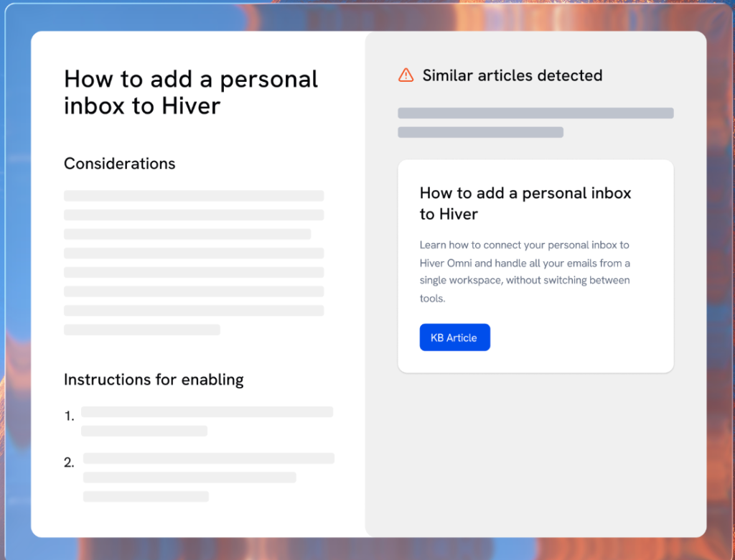Viewport: 735px width, 560px height.
Task: Click the 'Considerations' section heading
Action: [x=119, y=164]
